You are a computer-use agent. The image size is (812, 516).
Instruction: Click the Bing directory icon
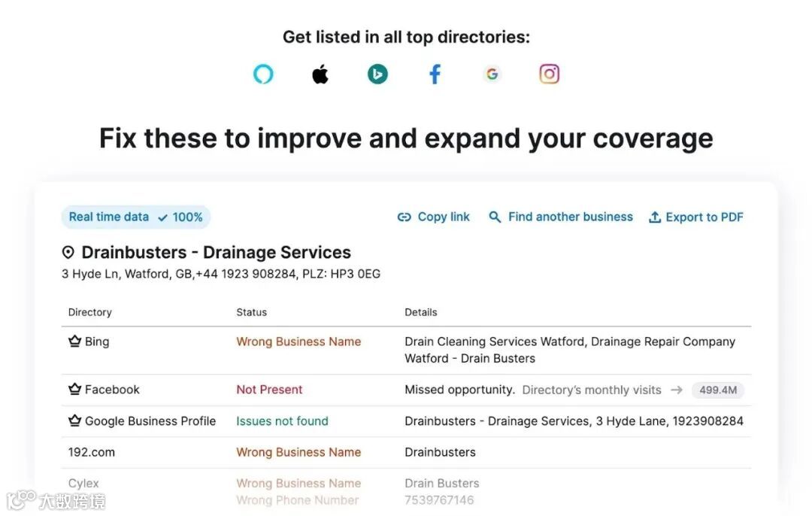pos(377,74)
